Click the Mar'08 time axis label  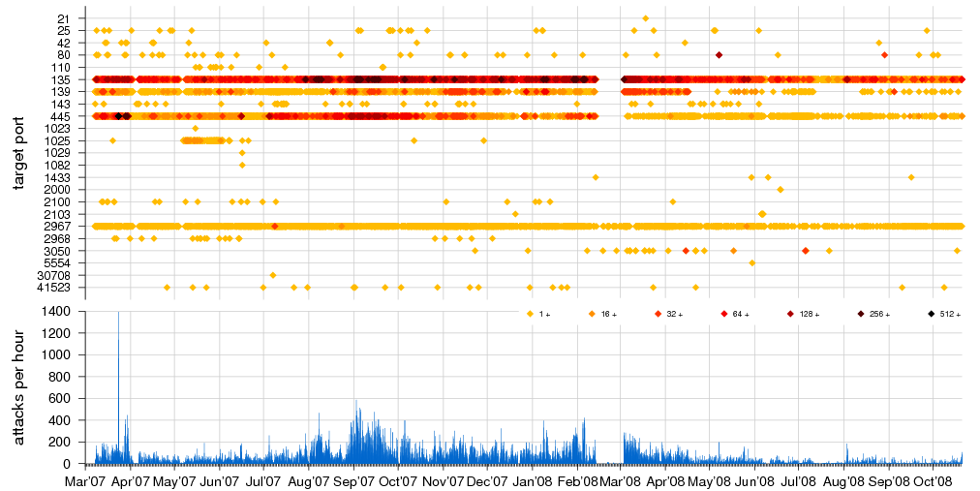(620, 479)
